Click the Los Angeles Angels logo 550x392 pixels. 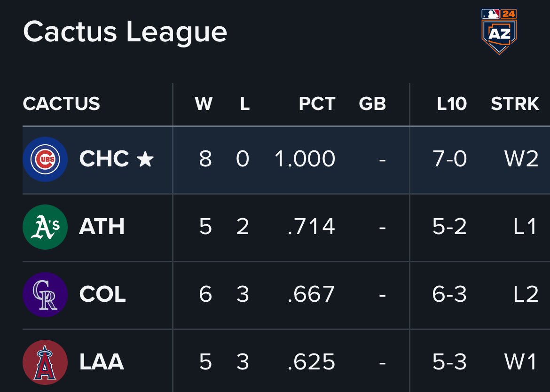pyautogui.click(x=45, y=362)
